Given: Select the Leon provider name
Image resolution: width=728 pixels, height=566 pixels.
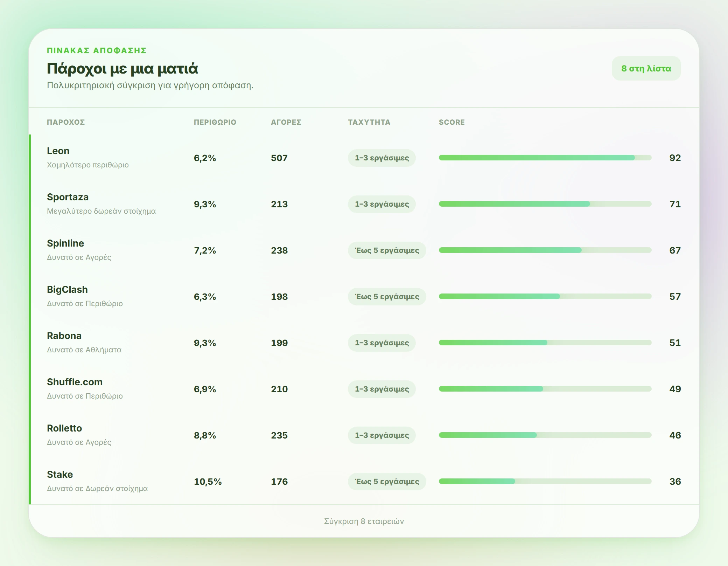Looking at the screenshot, I should [58, 151].
